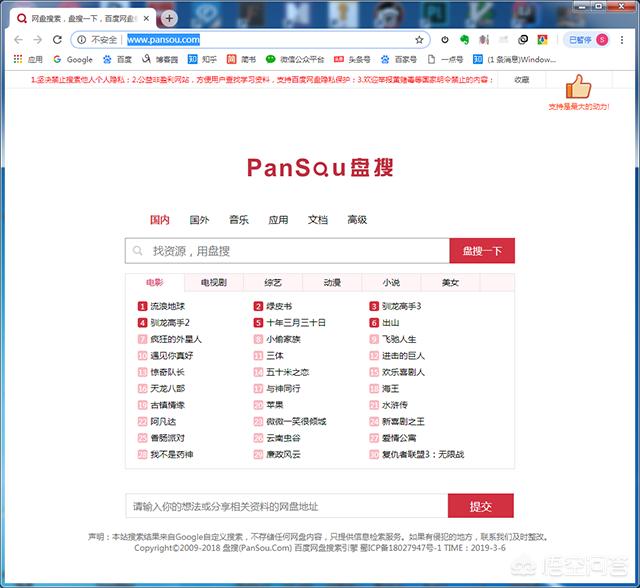Open the Baidu bookmark
The width and height of the screenshot is (640, 588).
(x=117, y=60)
